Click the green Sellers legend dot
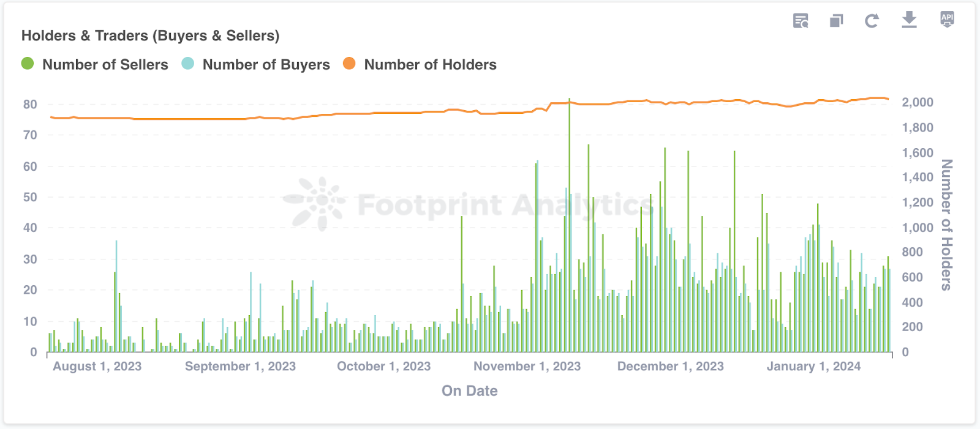The image size is (980, 429). [x=28, y=64]
